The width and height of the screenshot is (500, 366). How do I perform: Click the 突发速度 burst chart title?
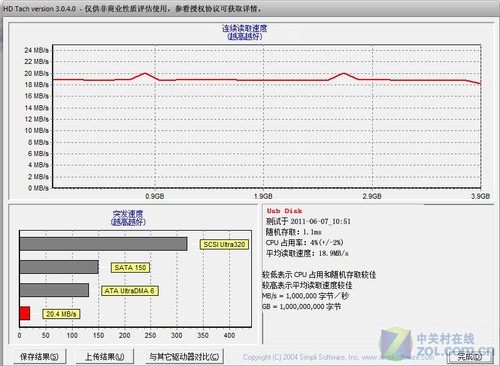pyautogui.click(x=128, y=214)
